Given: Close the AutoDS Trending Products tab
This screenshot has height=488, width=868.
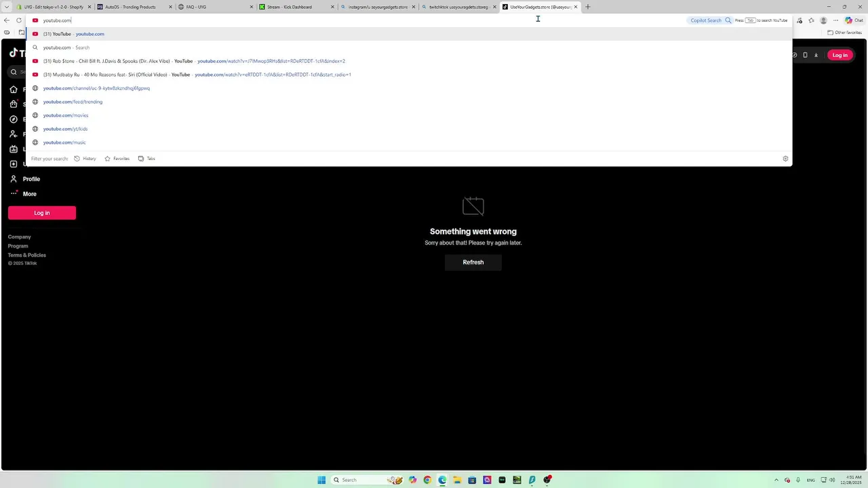Looking at the screenshot, I should coord(170,7).
